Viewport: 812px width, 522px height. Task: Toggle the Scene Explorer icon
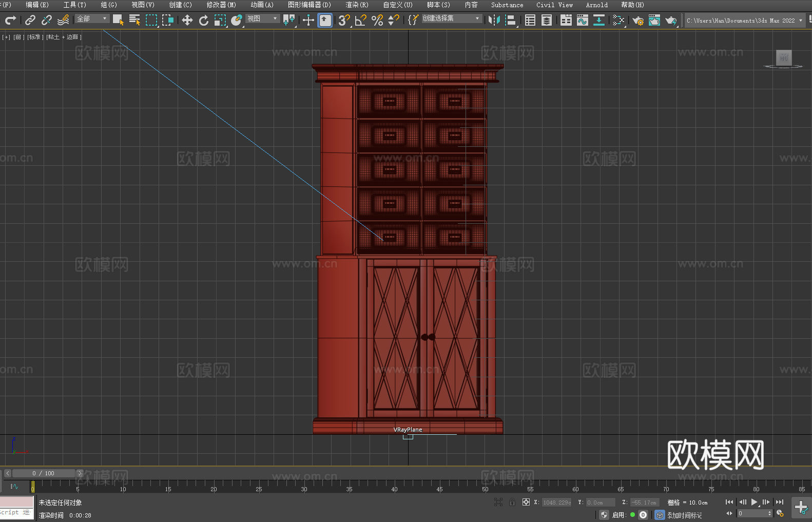tap(530, 20)
